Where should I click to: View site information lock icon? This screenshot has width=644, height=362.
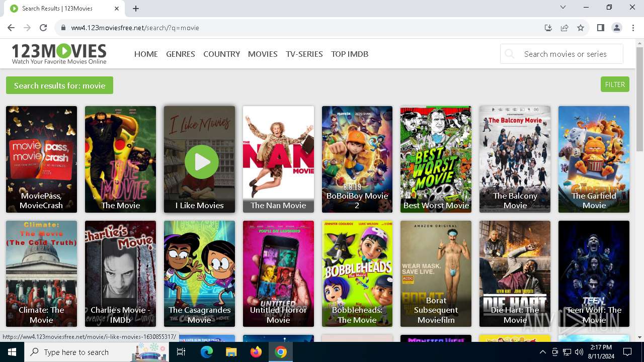coord(63,28)
